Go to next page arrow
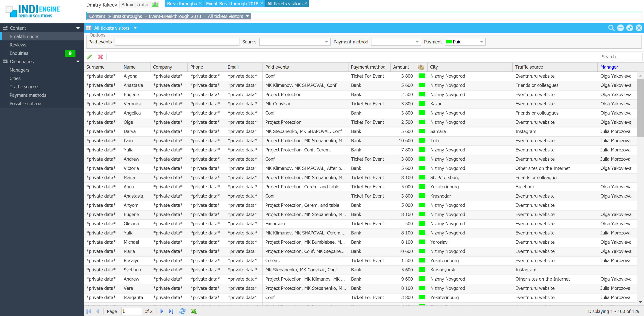 (x=162, y=311)
